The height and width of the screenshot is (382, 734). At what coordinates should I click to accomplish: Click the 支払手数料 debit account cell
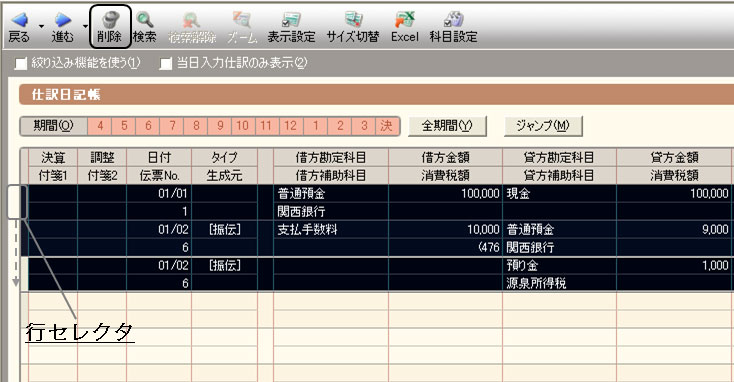[330, 229]
